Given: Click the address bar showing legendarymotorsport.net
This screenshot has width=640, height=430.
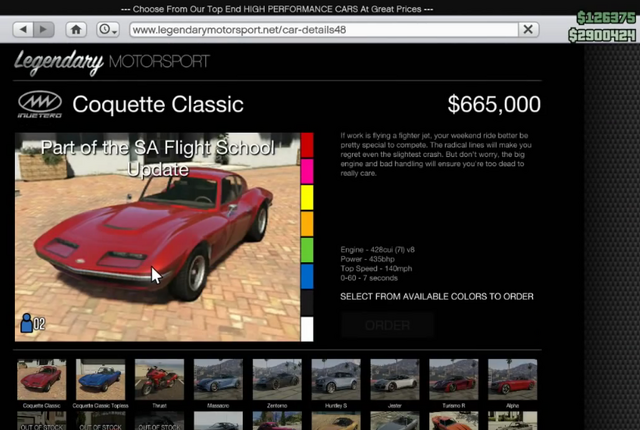Looking at the screenshot, I should (324, 29).
